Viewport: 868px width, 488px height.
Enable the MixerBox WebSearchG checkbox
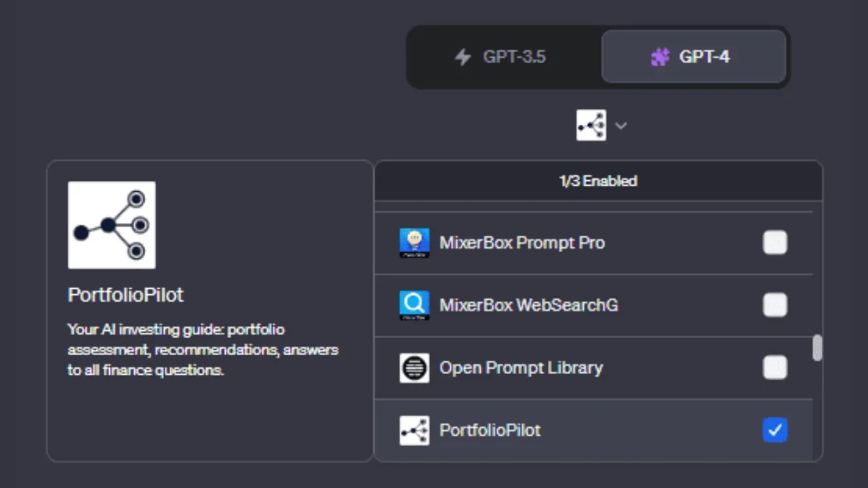775,305
